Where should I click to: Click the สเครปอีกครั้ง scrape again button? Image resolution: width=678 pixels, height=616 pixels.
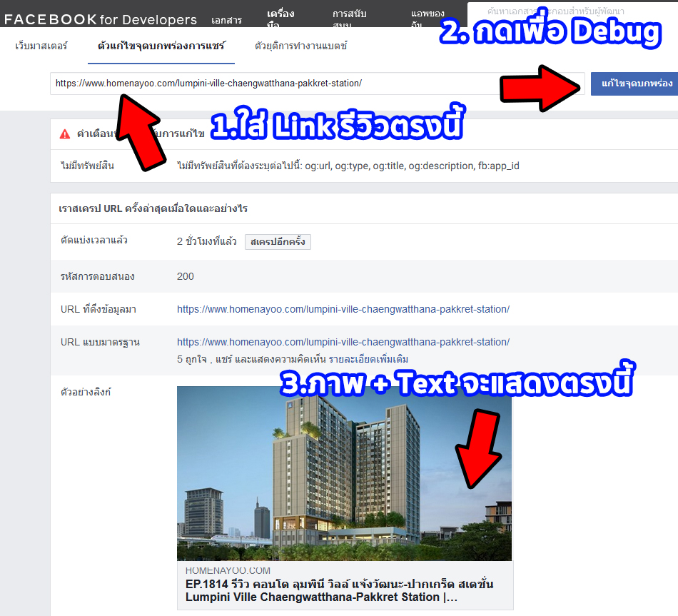278,241
